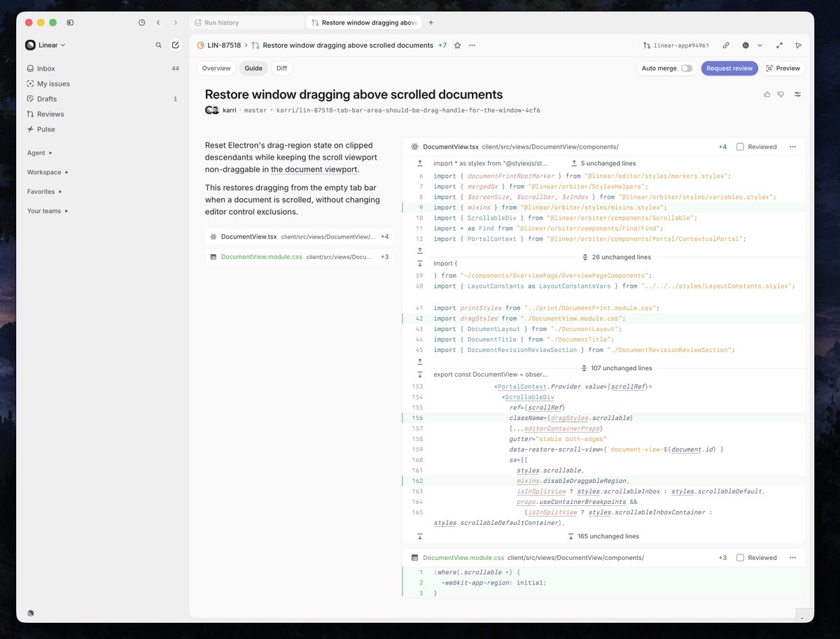
Task: Open the linear-app#94961 pull request link
Action: [681, 45]
